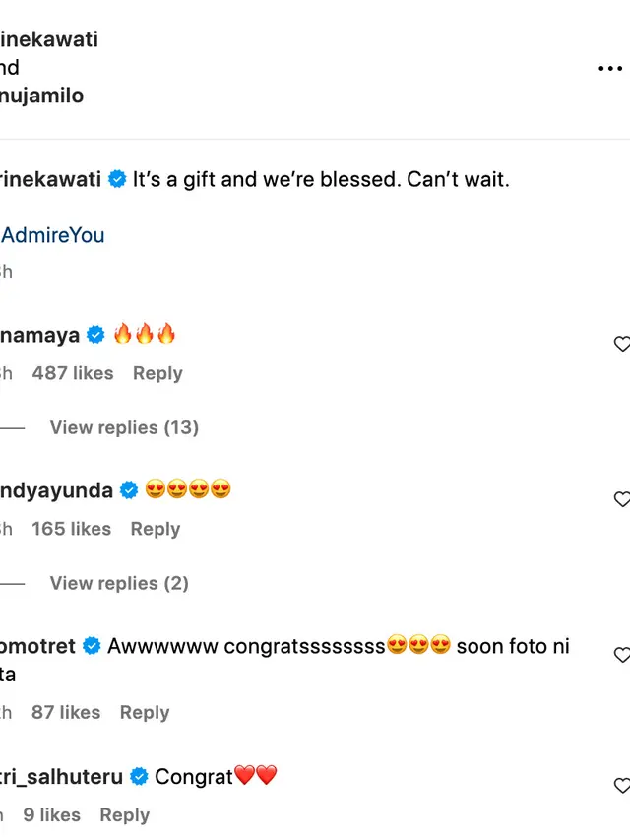This screenshot has height=840, width=630.
Task: View who gave 9 likes
Action: point(52,814)
